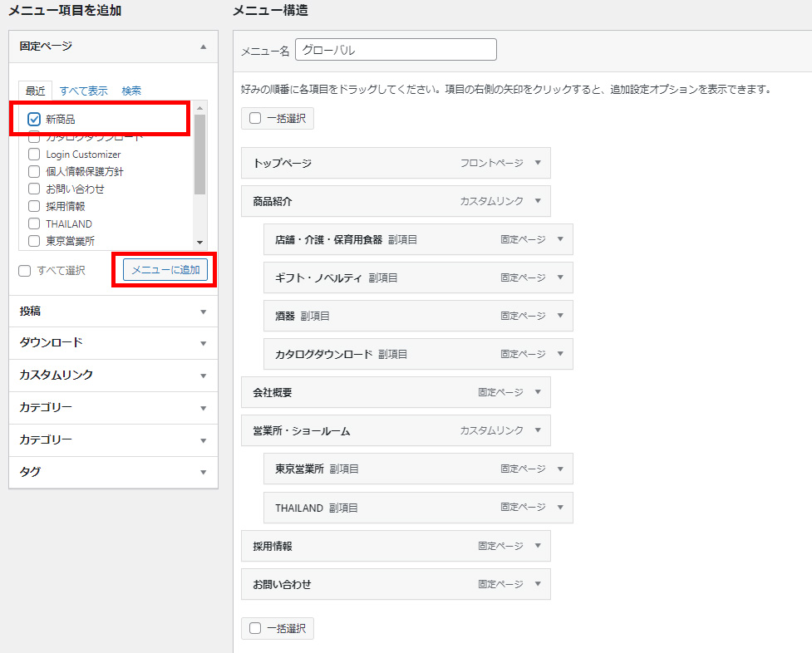Open options arrow for 会社概要 item
812x653 pixels.
[x=538, y=392]
